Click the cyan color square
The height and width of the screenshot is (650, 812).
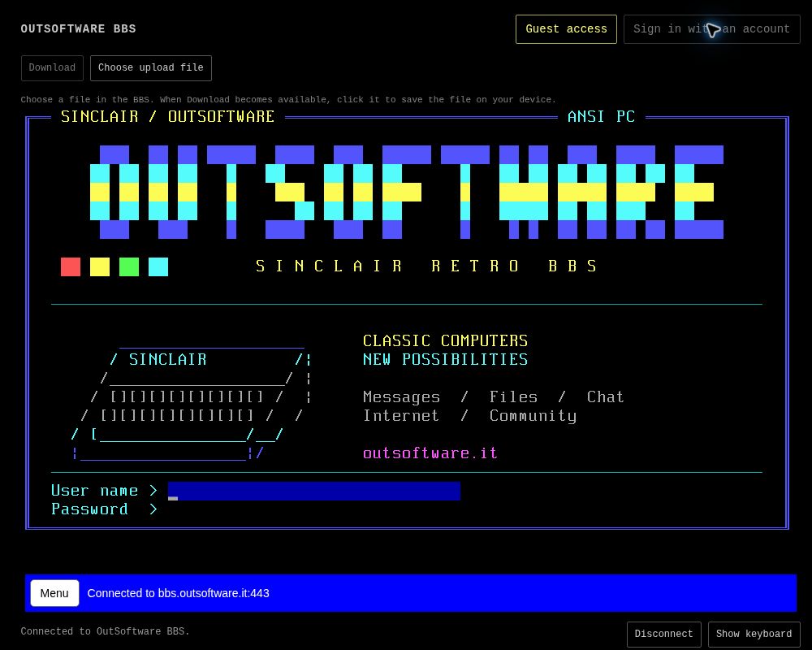click(x=158, y=267)
